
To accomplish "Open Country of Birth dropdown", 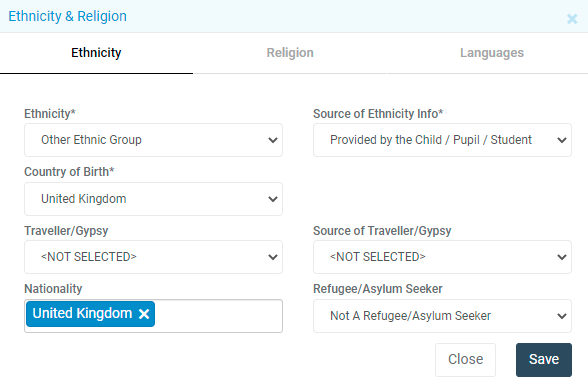I will pos(153,199).
